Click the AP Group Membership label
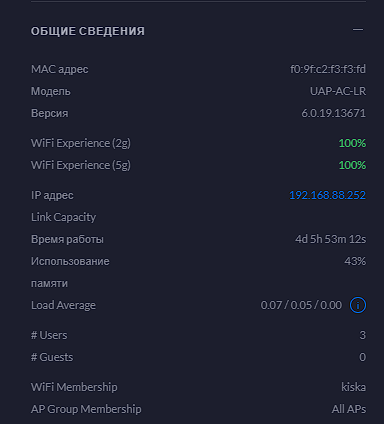 (x=86, y=409)
